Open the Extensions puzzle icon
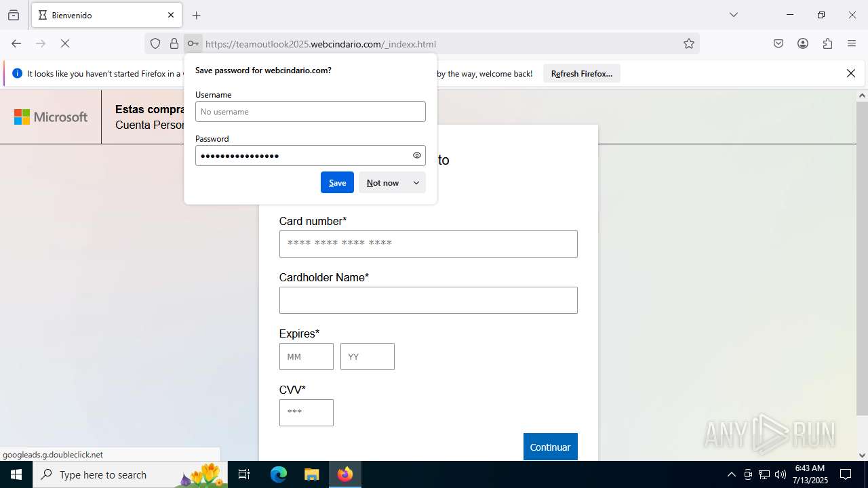868x488 pixels. click(827, 43)
